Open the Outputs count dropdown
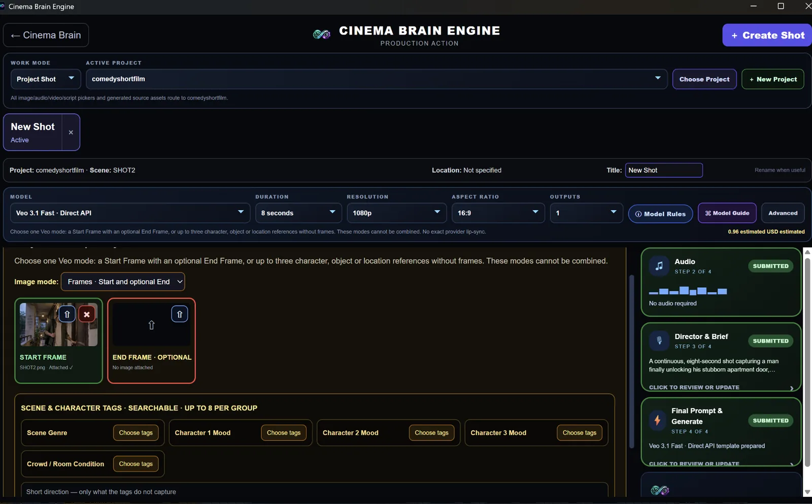Screen dimensions: 812x504 point(586,213)
